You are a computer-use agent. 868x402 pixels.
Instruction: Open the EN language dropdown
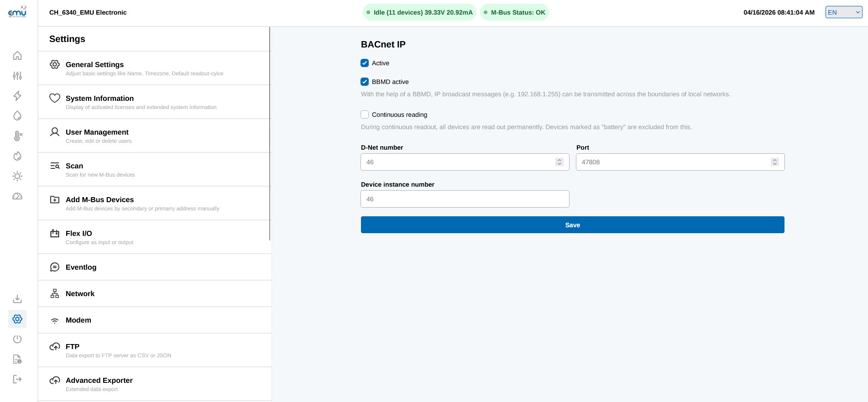click(x=843, y=12)
